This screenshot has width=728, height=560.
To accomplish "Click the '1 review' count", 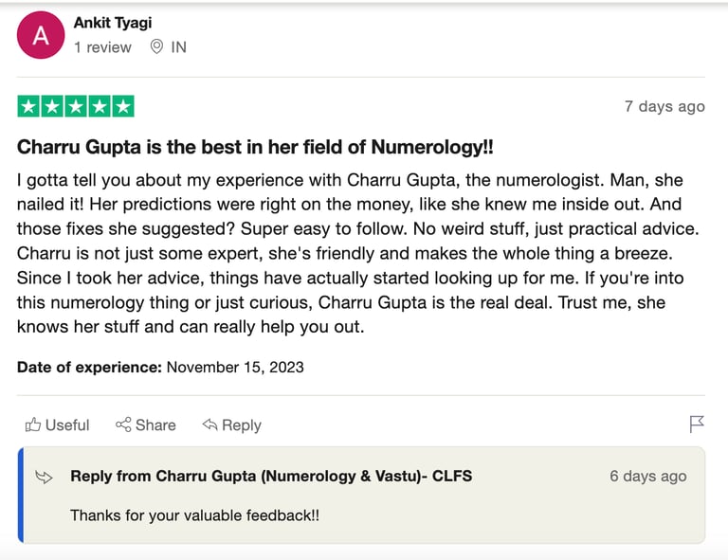I will [x=102, y=46].
